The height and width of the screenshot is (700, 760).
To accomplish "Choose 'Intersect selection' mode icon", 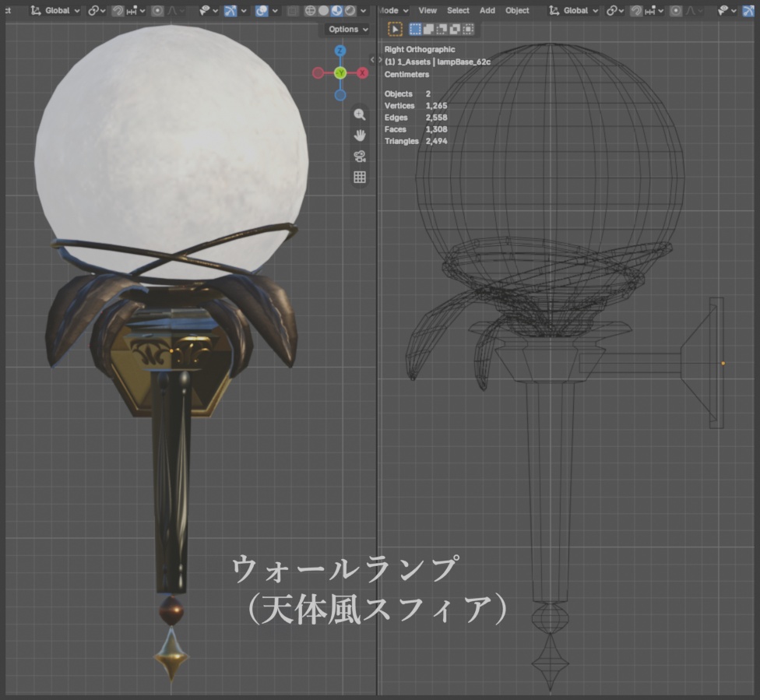I will (468, 30).
